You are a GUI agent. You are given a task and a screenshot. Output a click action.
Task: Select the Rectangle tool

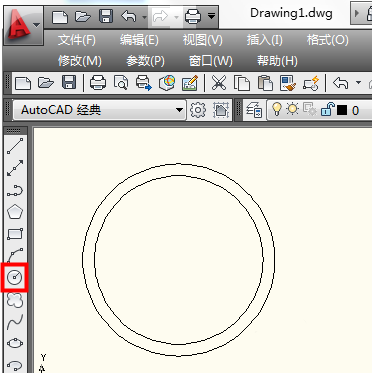pyautogui.click(x=15, y=234)
